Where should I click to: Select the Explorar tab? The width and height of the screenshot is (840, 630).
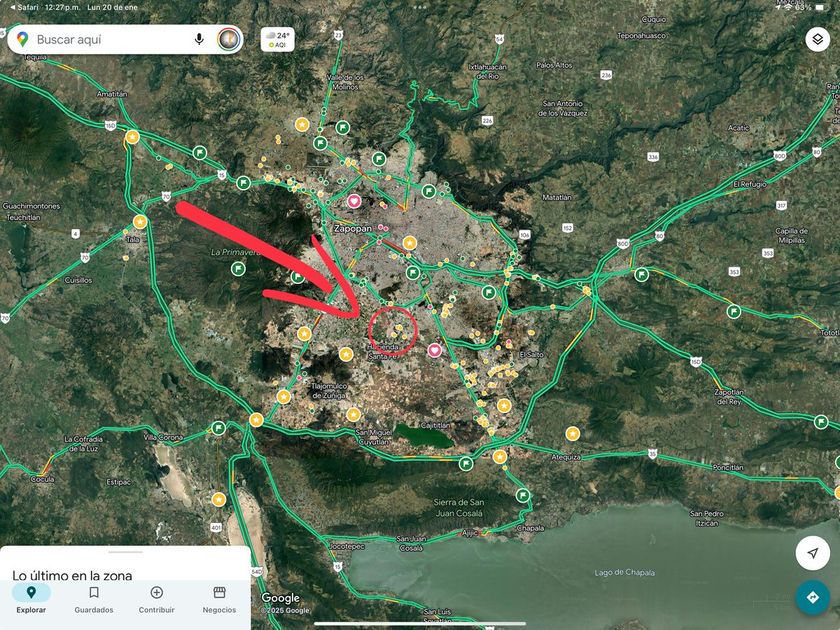point(31,599)
